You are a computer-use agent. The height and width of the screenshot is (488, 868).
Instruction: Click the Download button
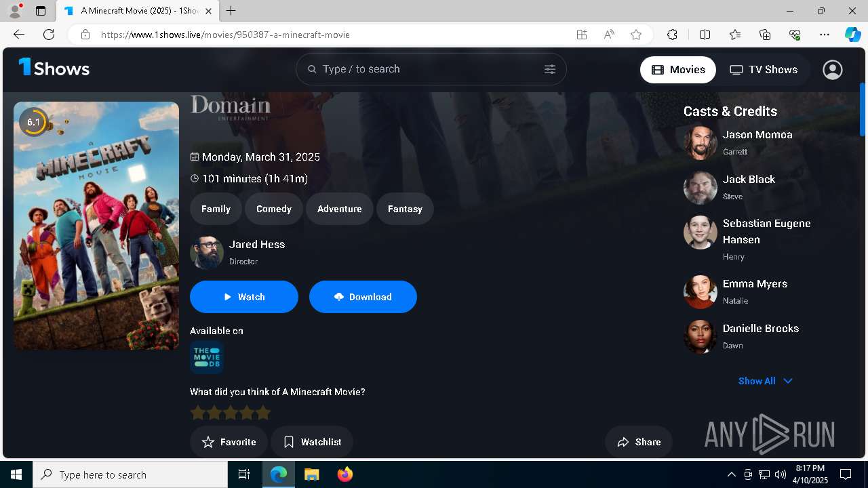click(x=363, y=297)
